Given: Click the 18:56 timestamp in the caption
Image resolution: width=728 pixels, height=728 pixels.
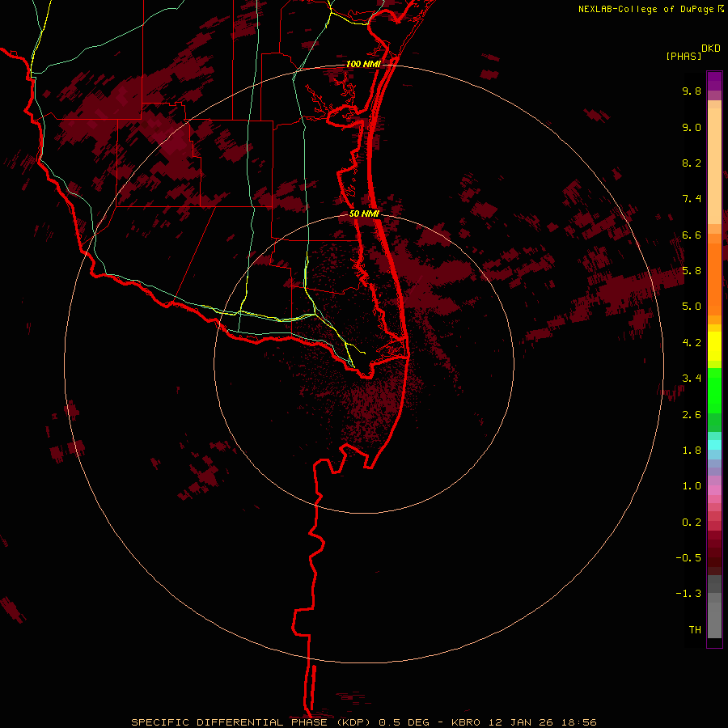Looking at the screenshot, I should pos(578,722).
